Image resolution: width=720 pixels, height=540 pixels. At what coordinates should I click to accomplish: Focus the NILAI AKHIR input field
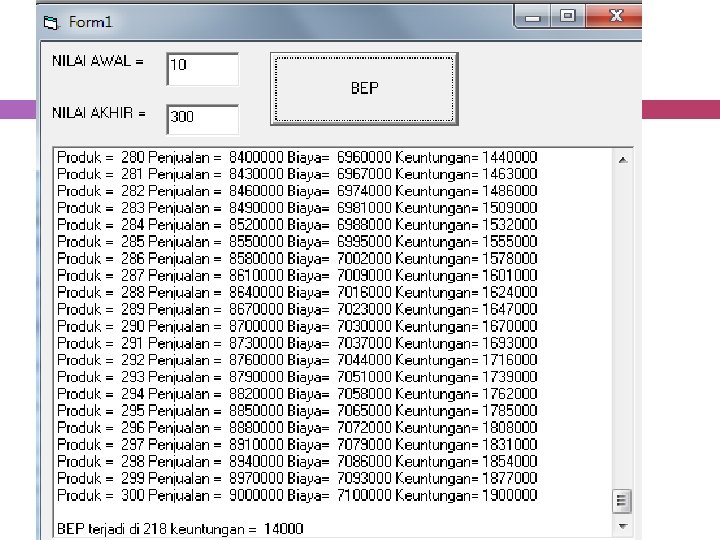202,119
